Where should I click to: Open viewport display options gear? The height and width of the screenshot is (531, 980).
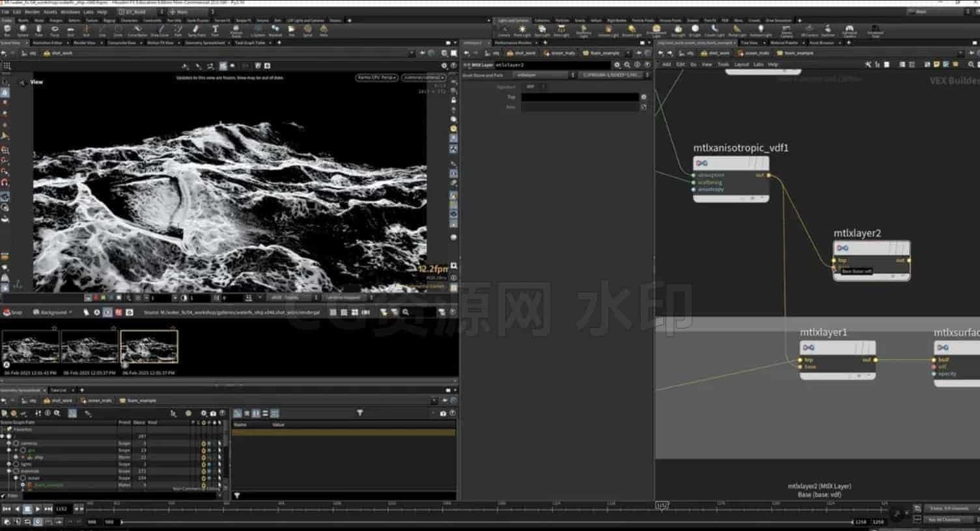pos(445,66)
